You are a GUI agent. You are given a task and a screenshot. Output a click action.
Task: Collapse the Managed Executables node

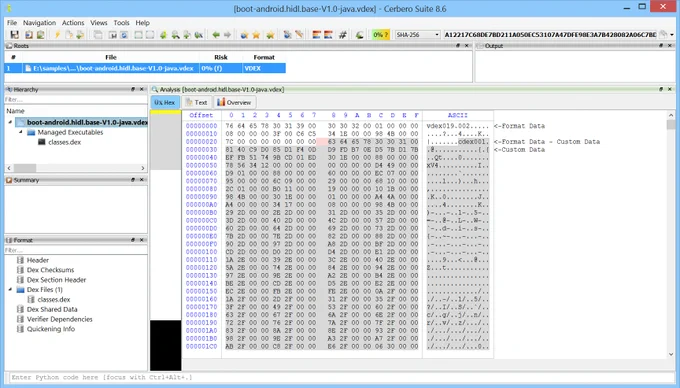pos(21,132)
